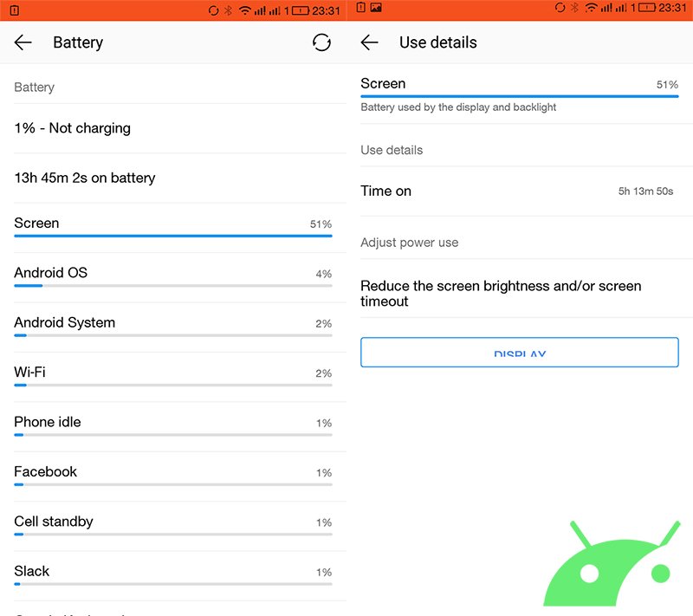The image size is (693, 616).
Task: Tap the picture notification icon in status bar
Action: pos(376,8)
